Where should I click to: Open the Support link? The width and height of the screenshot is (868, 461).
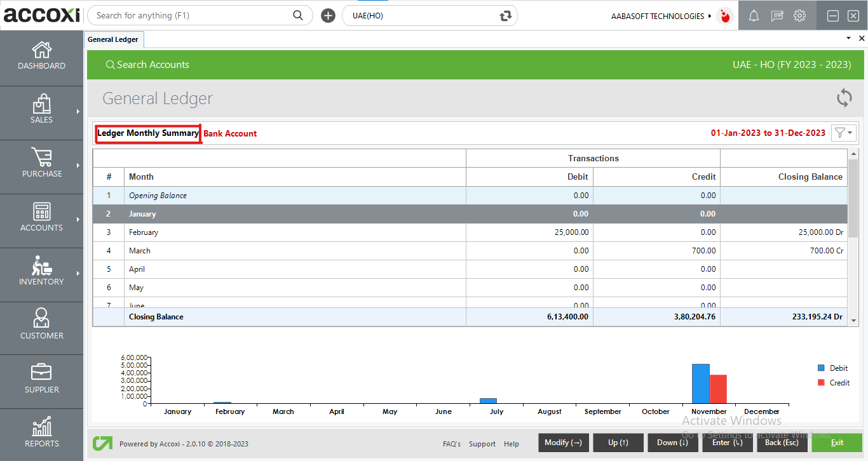click(482, 444)
